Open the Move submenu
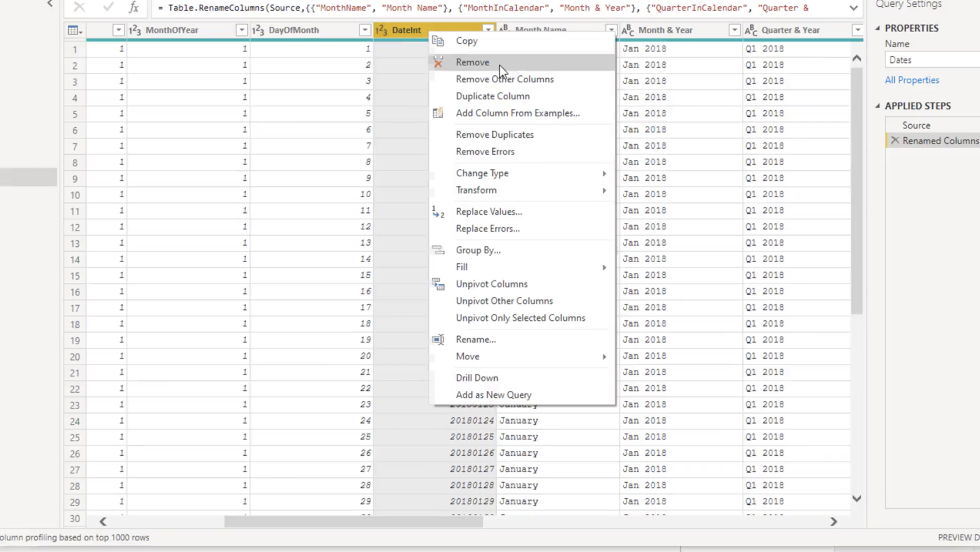The height and width of the screenshot is (552, 980). pyautogui.click(x=522, y=357)
